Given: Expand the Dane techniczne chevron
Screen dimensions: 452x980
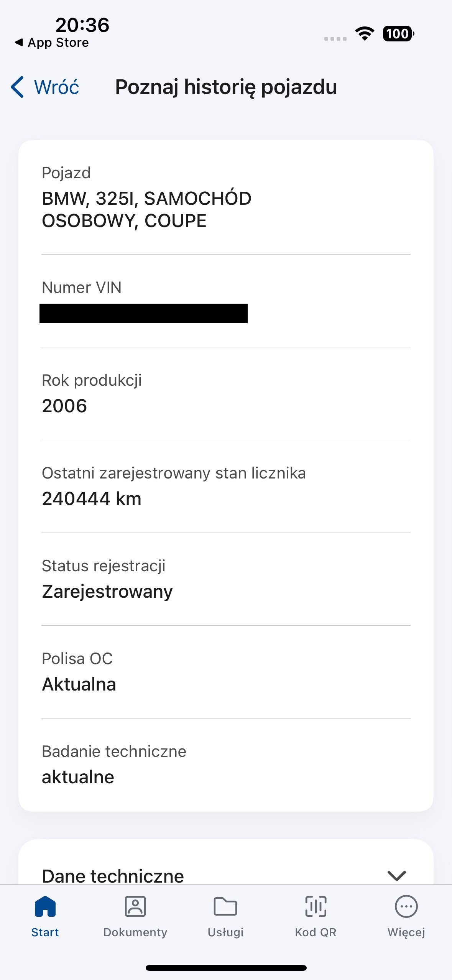Looking at the screenshot, I should (x=396, y=875).
